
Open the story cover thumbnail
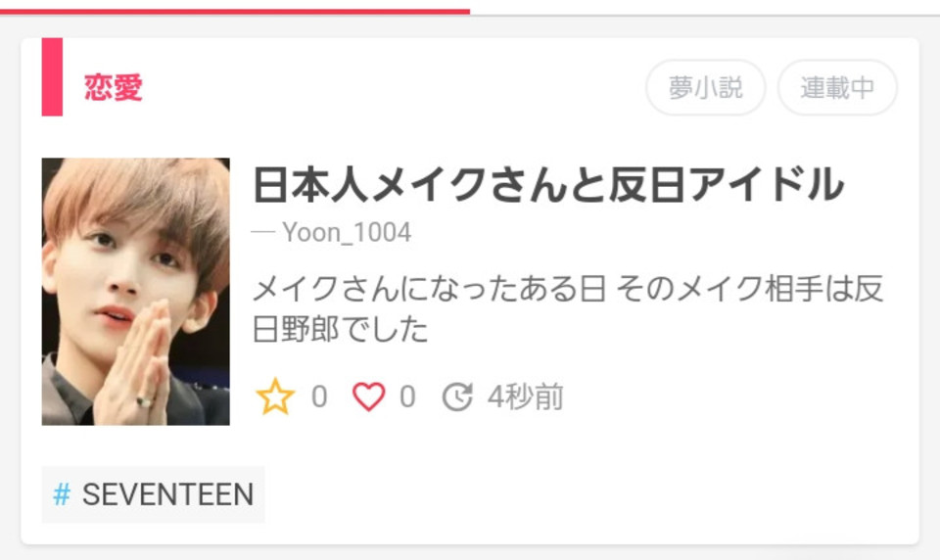(x=135, y=292)
